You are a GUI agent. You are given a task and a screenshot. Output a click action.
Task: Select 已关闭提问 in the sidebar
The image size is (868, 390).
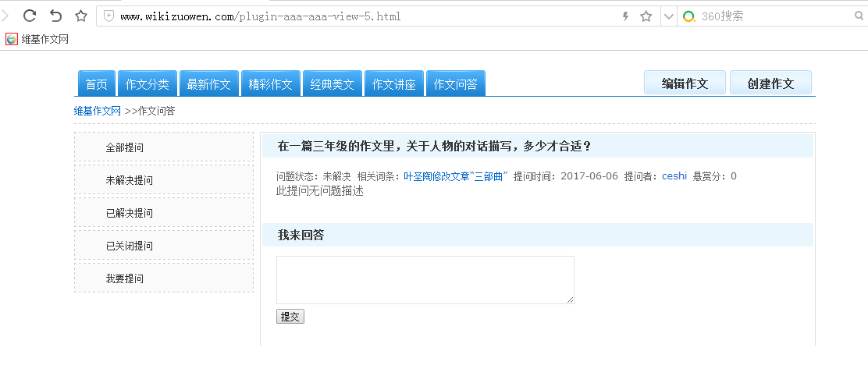tap(164, 246)
